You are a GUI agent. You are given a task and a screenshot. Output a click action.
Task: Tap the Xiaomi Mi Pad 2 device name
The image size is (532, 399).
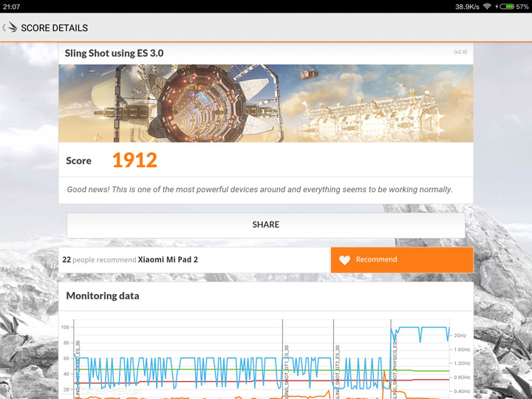coord(168,259)
